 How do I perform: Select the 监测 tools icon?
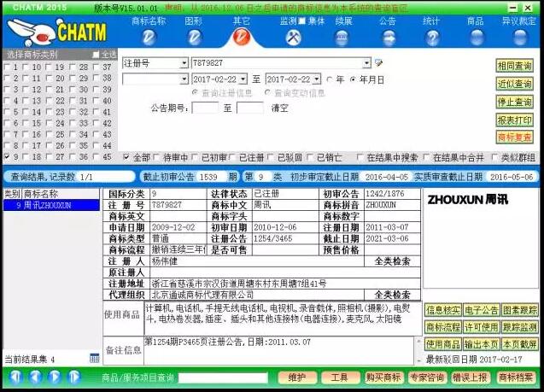coord(293,37)
